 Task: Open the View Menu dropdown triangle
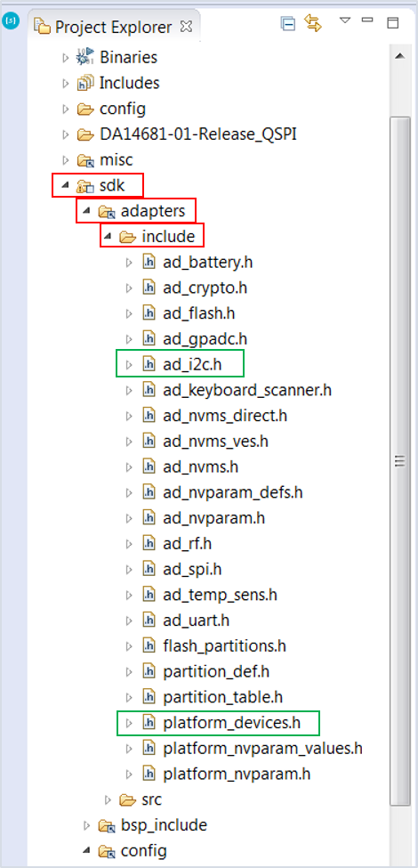pos(345,20)
